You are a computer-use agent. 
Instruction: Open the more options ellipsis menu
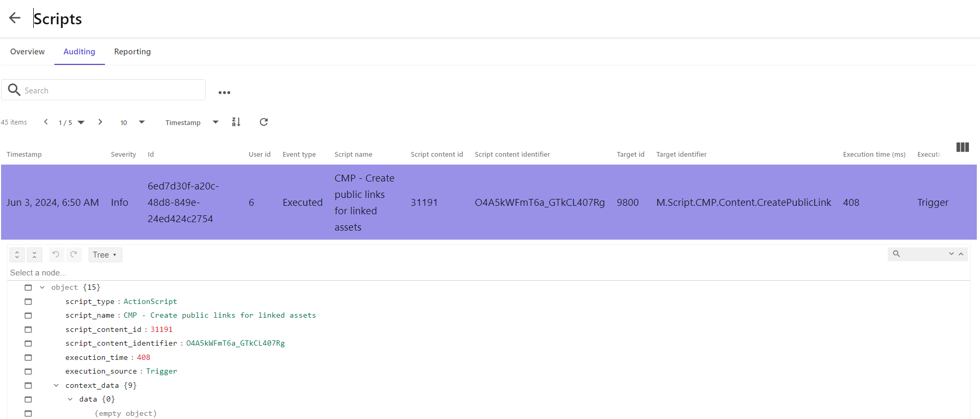(x=225, y=92)
